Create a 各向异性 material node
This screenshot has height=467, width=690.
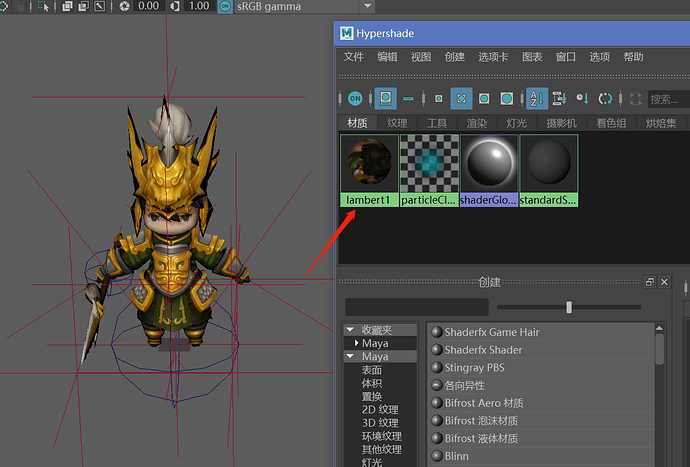(541, 386)
